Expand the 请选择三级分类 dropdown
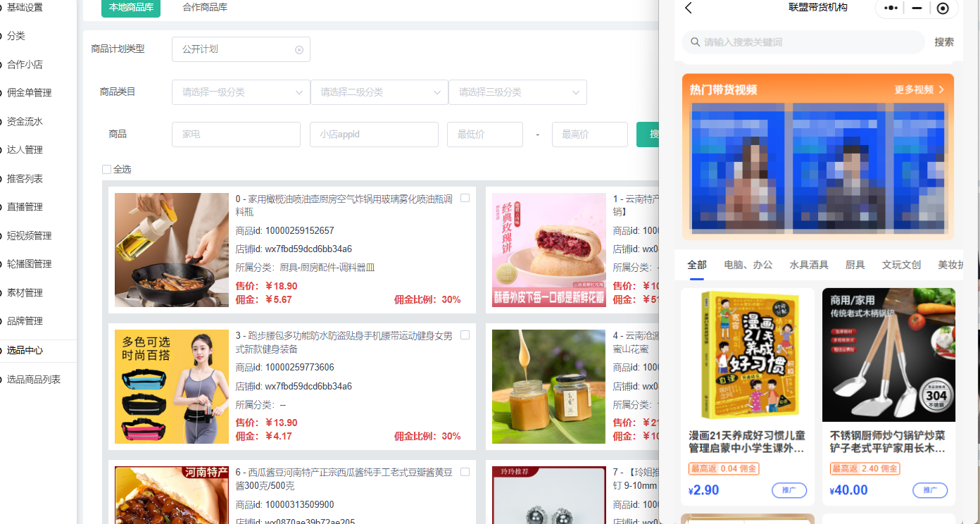Image resolution: width=980 pixels, height=524 pixels. pos(517,92)
